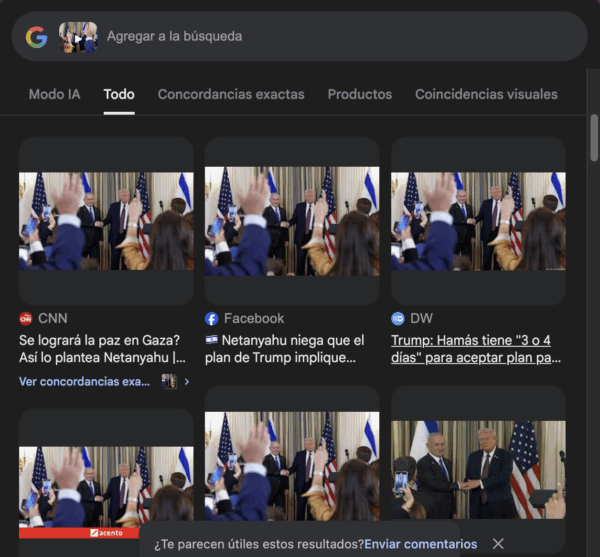Click the Facebook source favicon
This screenshot has width=600, height=557.
[x=212, y=318]
